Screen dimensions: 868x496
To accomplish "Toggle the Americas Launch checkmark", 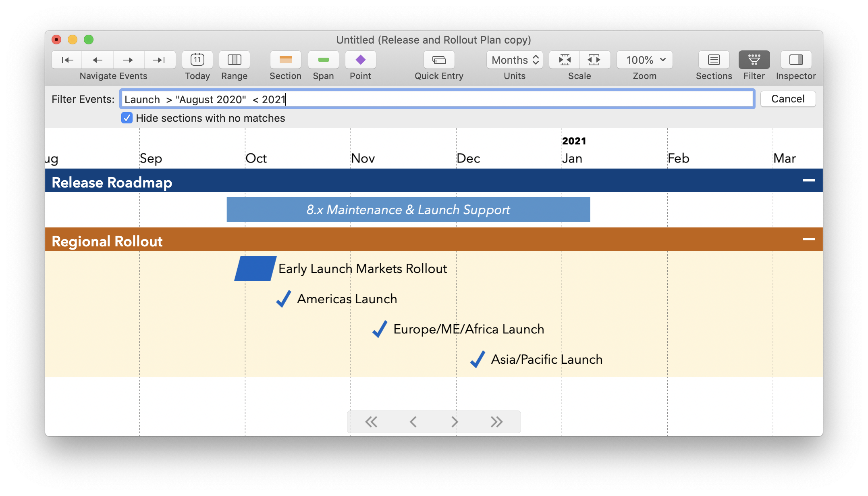I will point(284,299).
